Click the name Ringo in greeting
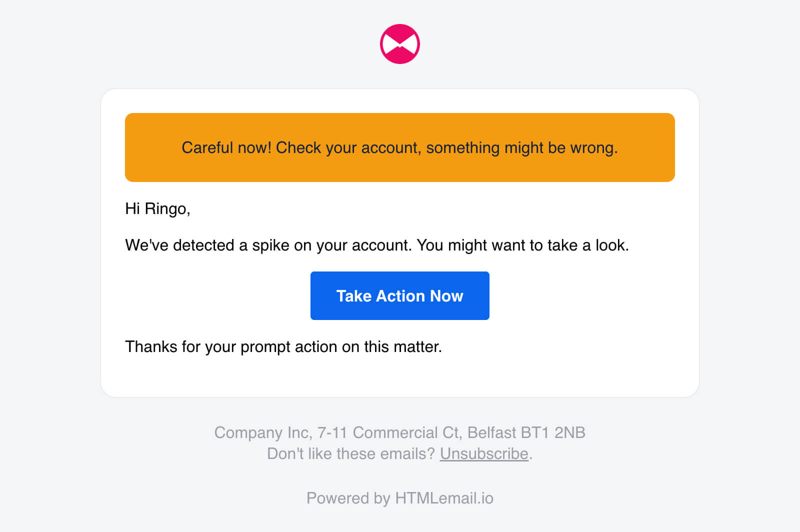This screenshot has width=800, height=532. tap(167, 208)
